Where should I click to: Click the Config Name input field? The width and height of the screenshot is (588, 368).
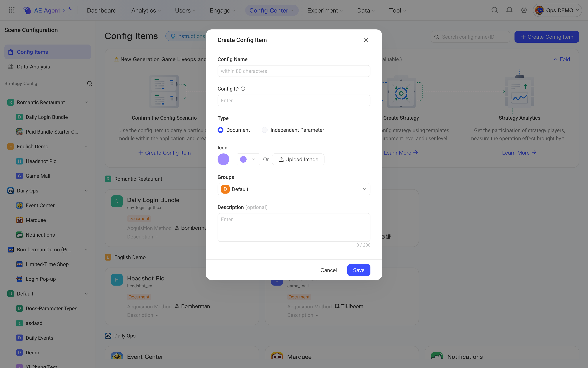(x=294, y=71)
